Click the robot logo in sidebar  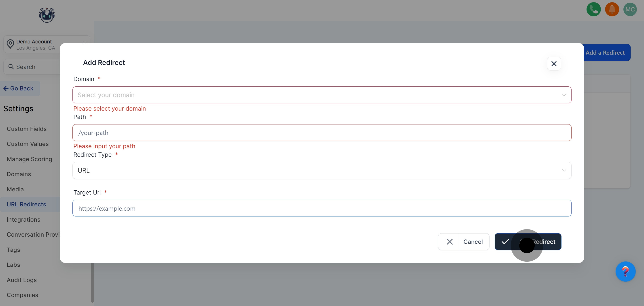pos(47,15)
